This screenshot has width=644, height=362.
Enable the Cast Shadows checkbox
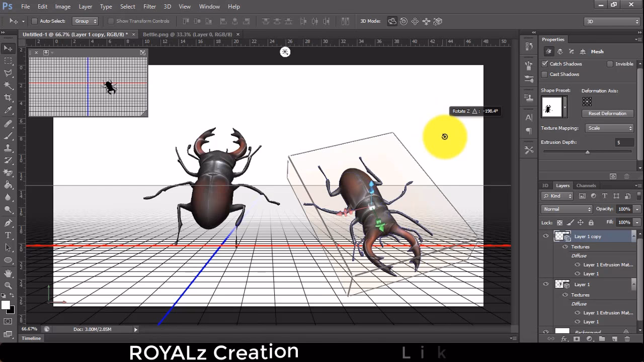[545, 74]
